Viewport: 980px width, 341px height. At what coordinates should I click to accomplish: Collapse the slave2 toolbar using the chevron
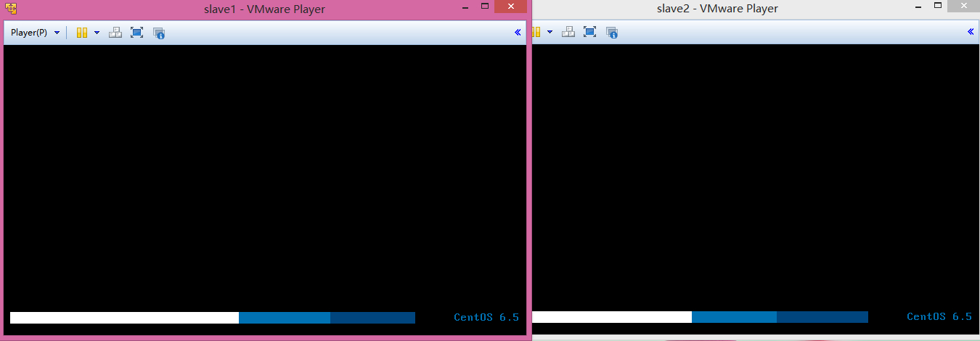(971, 33)
